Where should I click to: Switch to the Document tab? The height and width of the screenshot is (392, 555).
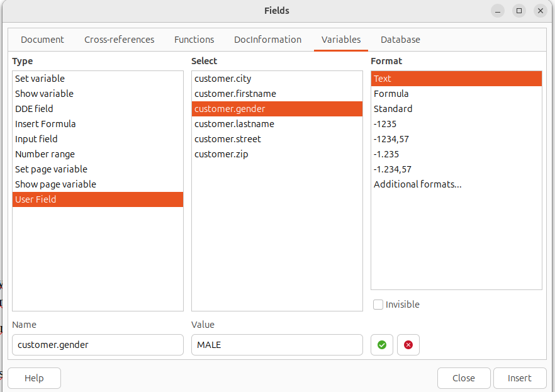tap(42, 40)
